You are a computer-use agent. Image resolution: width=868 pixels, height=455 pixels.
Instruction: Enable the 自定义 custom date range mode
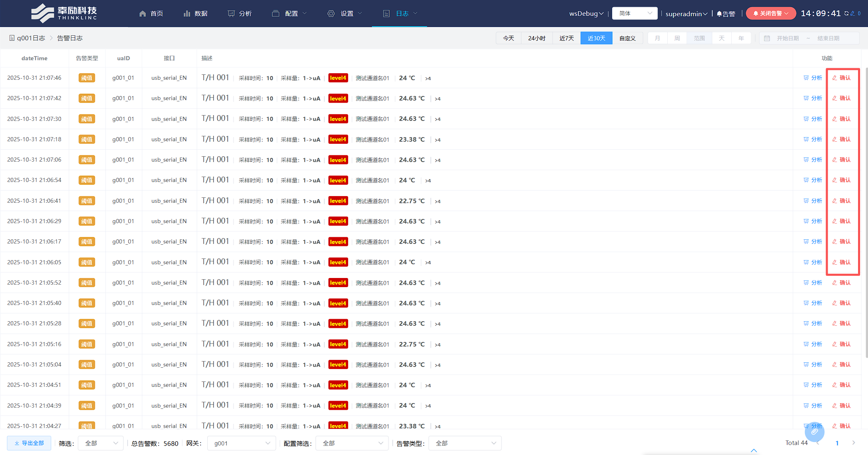pyautogui.click(x=627, y=38)
